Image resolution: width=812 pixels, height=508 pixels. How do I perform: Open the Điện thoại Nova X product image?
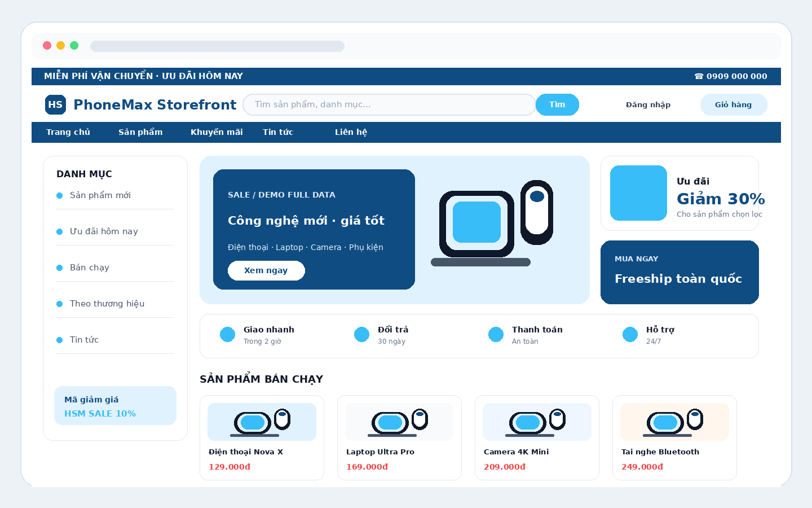262,422
